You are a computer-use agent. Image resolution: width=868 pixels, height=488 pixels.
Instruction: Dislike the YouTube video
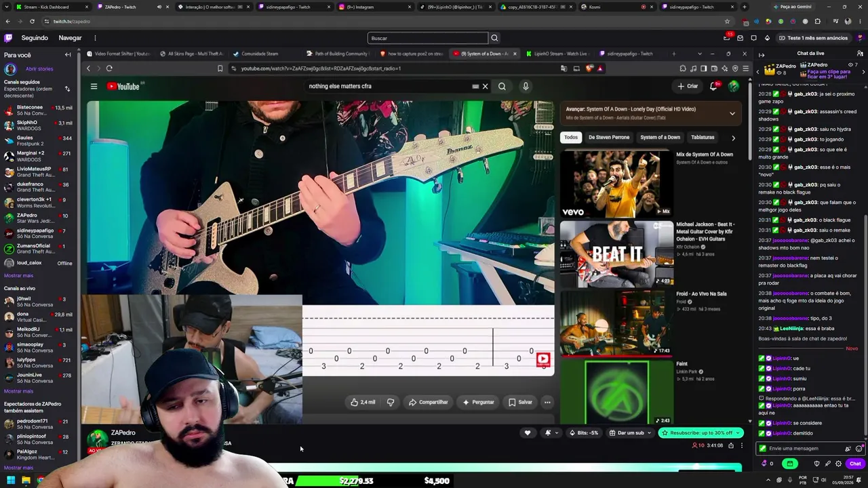391,402
